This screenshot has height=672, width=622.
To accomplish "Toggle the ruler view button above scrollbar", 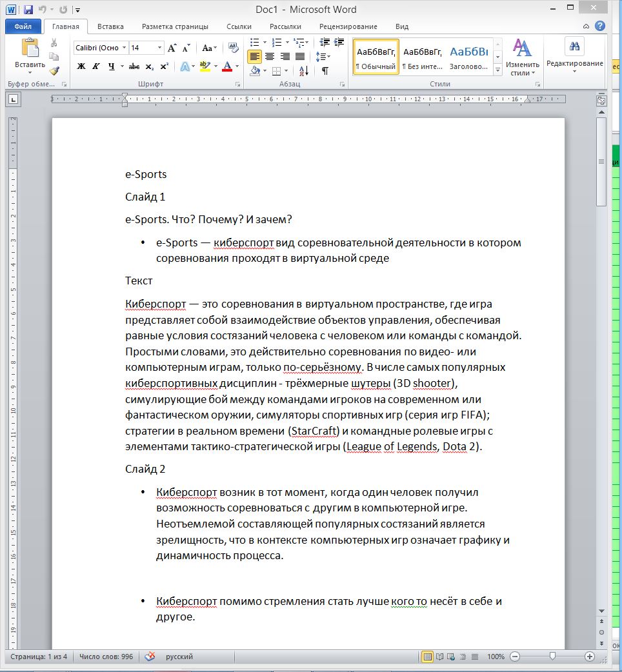I will point(601,101).
